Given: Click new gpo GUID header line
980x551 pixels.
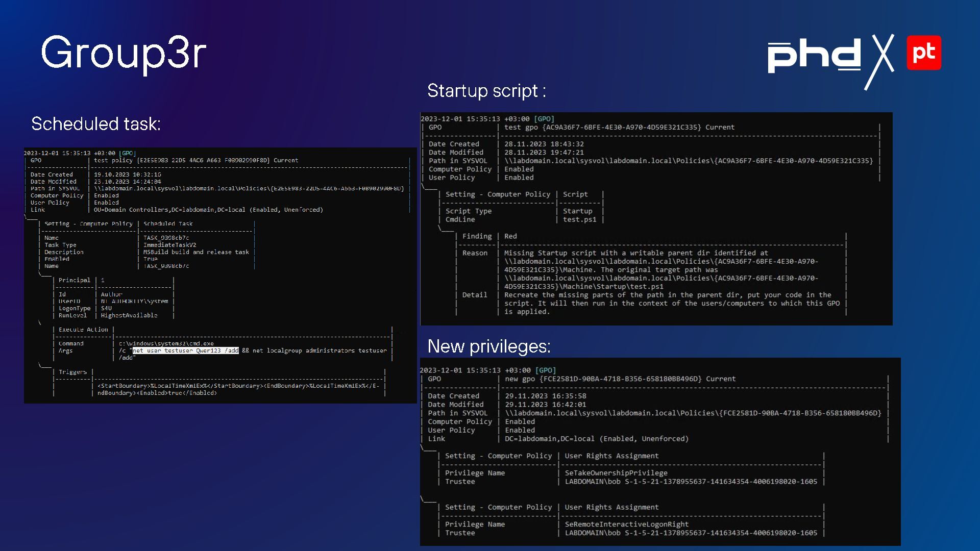Looking at the screenshot, I should click(620, 379).
